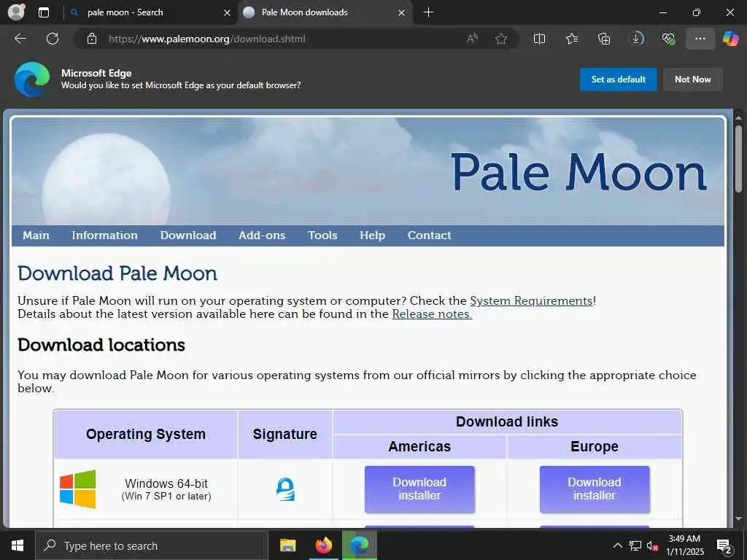Open the Add-ons menu item
The image size is (747, 560).
pos(262,236)
